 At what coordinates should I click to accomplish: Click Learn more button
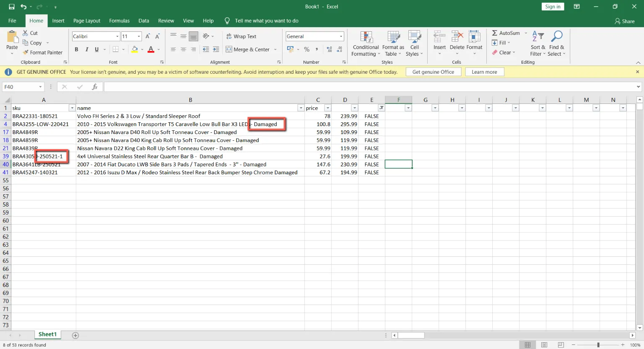pos(484,72)
